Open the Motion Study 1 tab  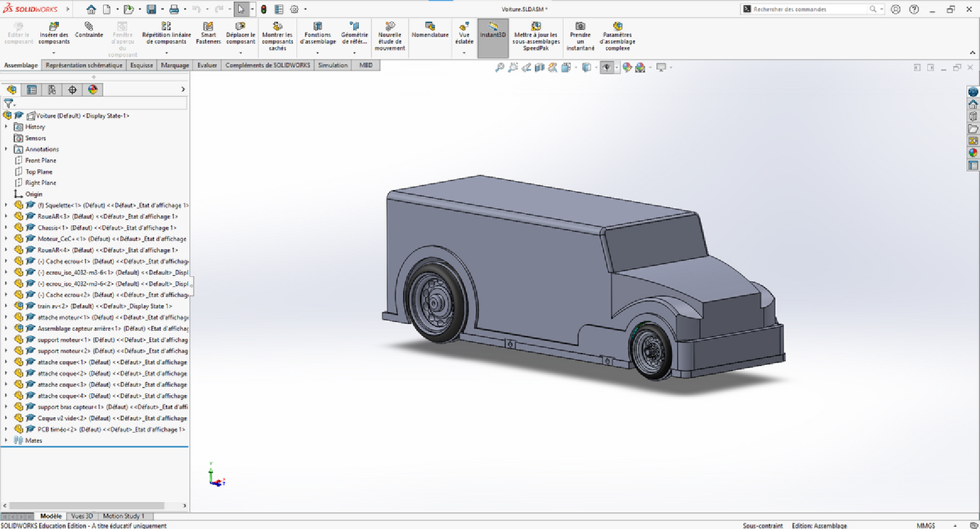point(123,516)
